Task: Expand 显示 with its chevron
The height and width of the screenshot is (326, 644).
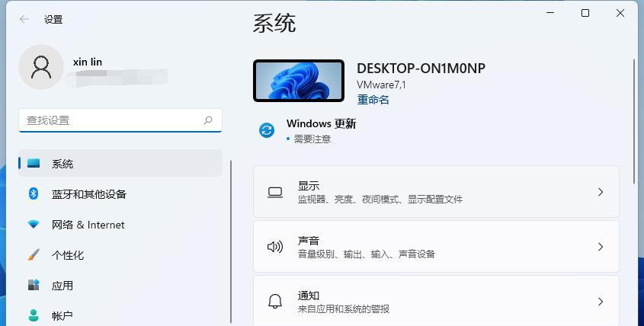Action: pos(601,192)
